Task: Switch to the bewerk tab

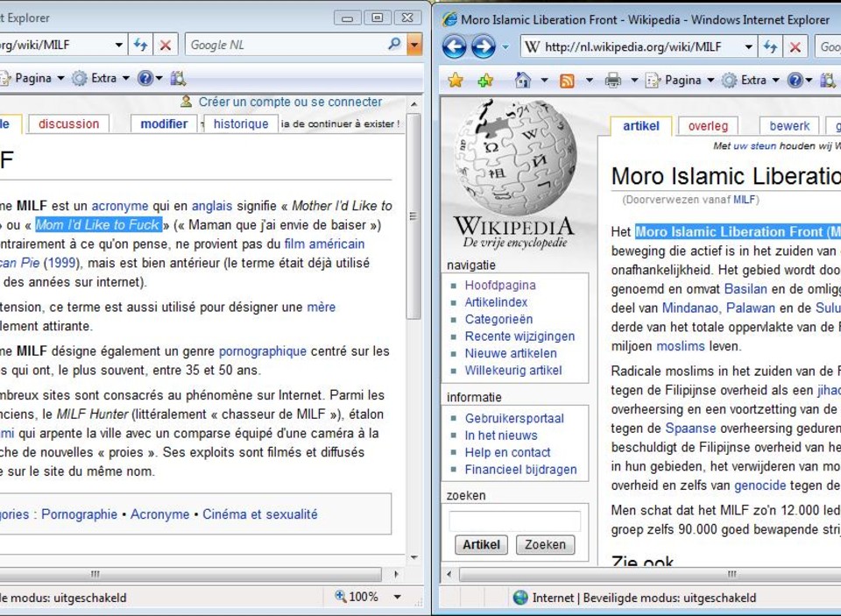Action: (x=789, y=126)
